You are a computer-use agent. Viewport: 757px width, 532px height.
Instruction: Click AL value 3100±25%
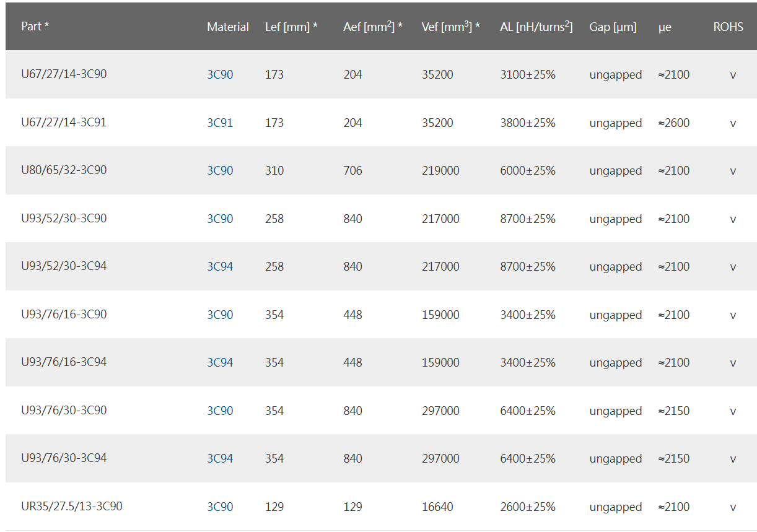(x=528, y=74)
